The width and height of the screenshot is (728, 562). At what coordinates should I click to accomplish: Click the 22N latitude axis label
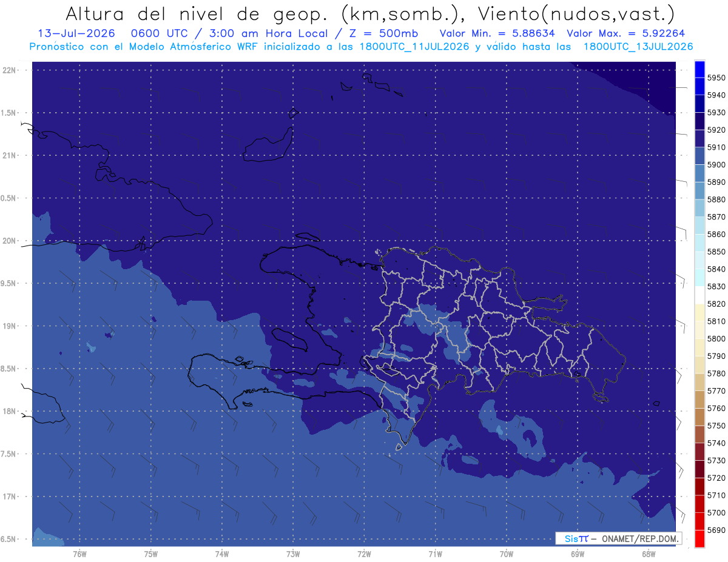[10, 70]
